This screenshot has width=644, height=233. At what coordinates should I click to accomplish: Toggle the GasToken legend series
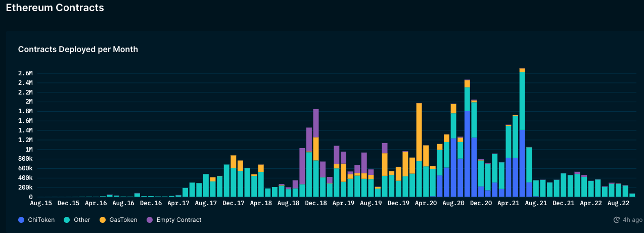(x=118, y=220)
